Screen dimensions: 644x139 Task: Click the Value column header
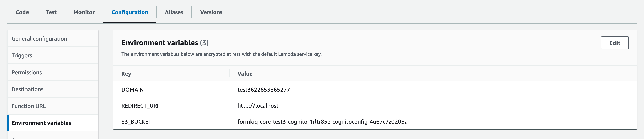[245, 74]
